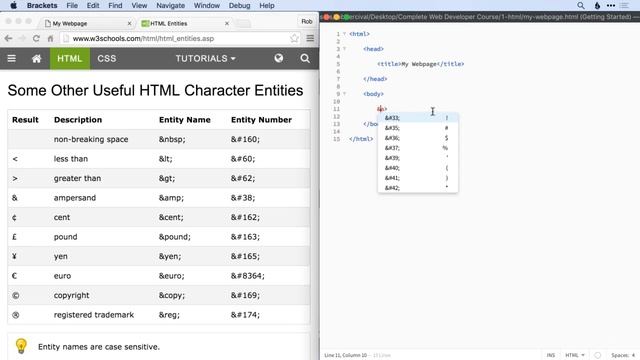Open the Edit menu
Screen dimensions: 640x360
pyautogui.click(x=93, y=5)
